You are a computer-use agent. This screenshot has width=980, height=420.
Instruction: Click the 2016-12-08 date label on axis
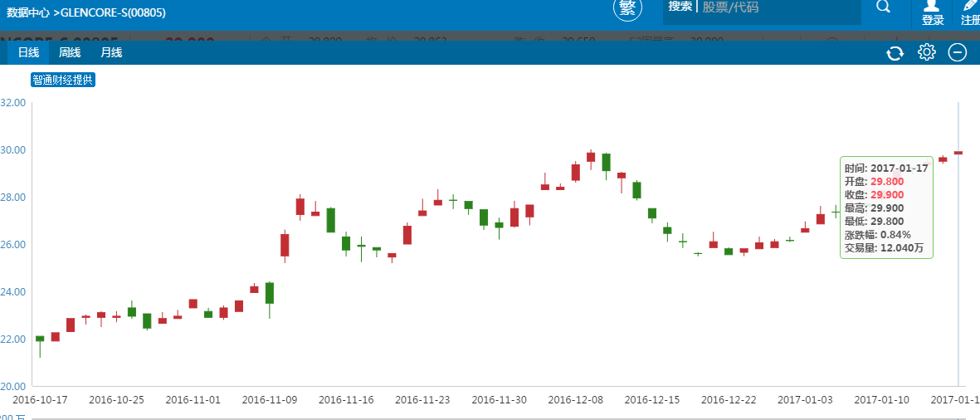click(576, 399)
